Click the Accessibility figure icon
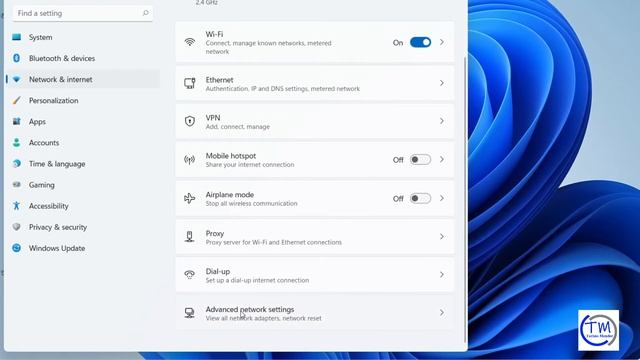Screen dimensions: 640x360 click(x=16, y=206)
